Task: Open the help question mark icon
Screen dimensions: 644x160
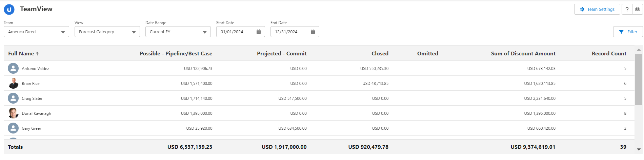Action: pyautogui.click(x=627, y=10)
